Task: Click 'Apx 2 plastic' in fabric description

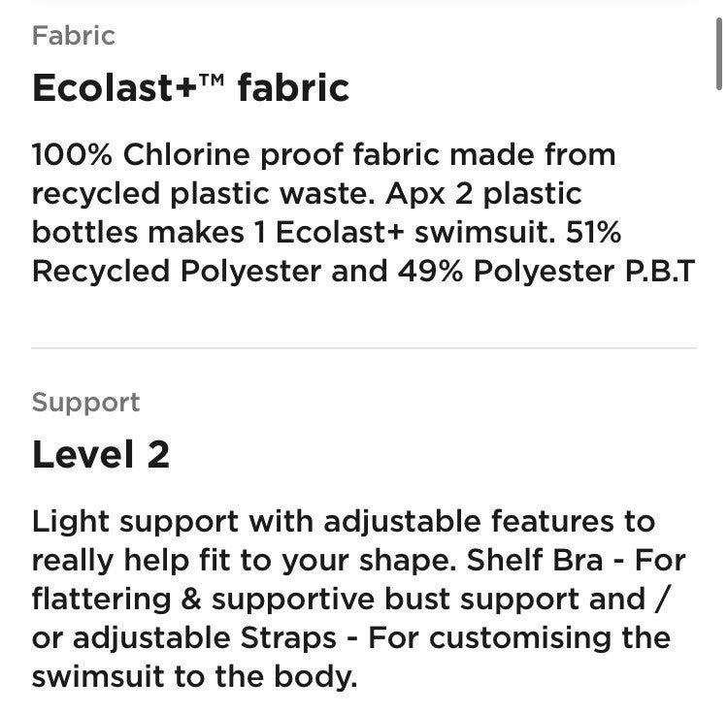Action: click(x=483, y=194)
